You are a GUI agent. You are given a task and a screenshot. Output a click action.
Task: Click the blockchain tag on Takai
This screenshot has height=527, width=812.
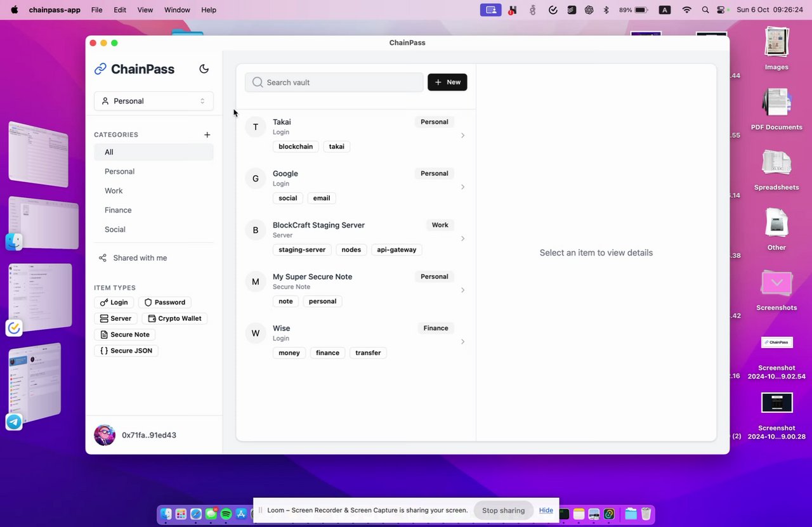pos(296,146)
